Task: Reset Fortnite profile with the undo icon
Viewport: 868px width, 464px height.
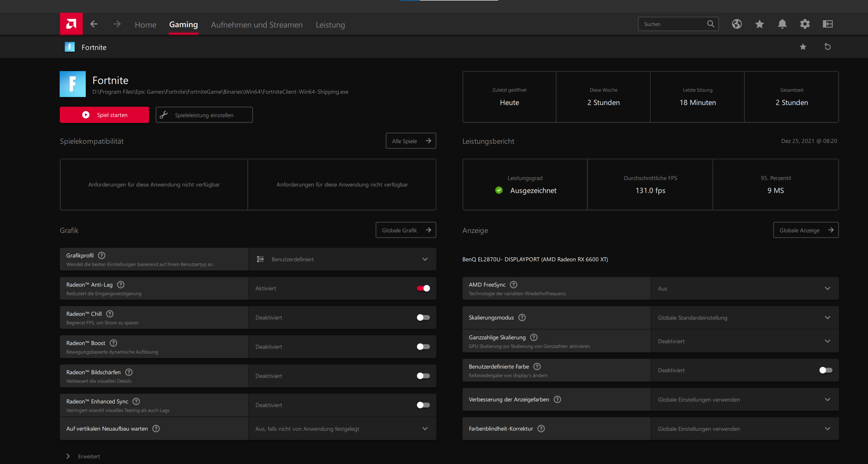Action: 828,47
